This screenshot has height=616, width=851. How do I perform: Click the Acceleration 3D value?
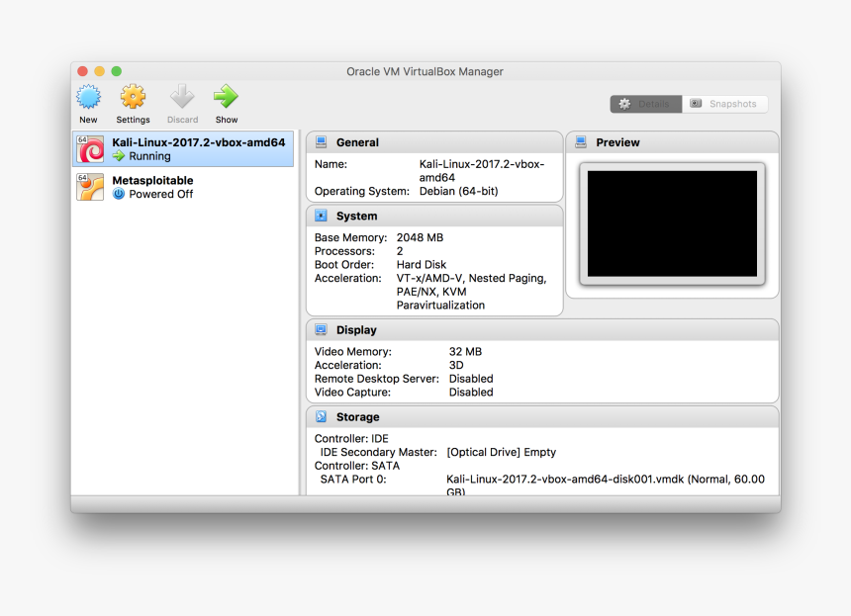456,365
